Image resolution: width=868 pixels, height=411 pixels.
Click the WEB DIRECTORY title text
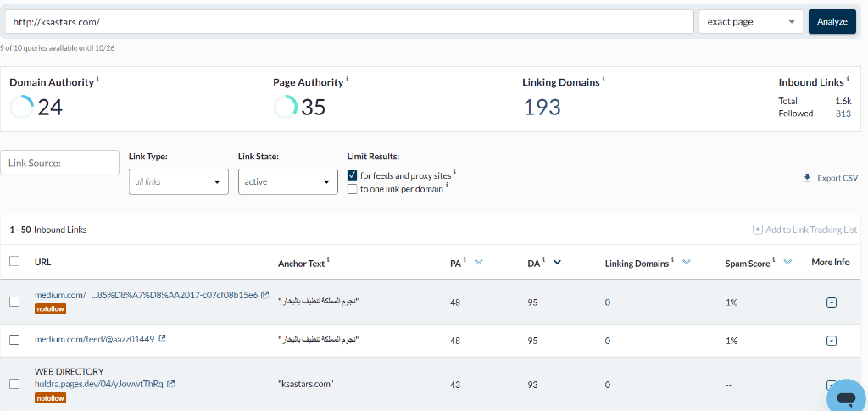(x=70, y=371)
